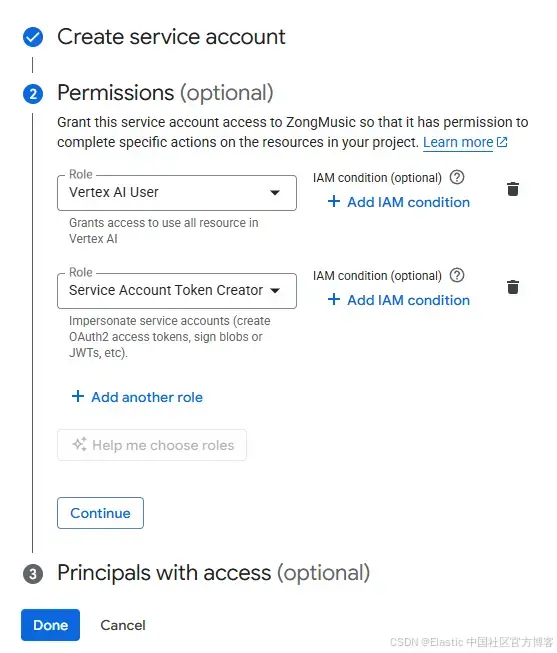
Task: Delete the Vertex AI User role row
Action: pos(513,189)
